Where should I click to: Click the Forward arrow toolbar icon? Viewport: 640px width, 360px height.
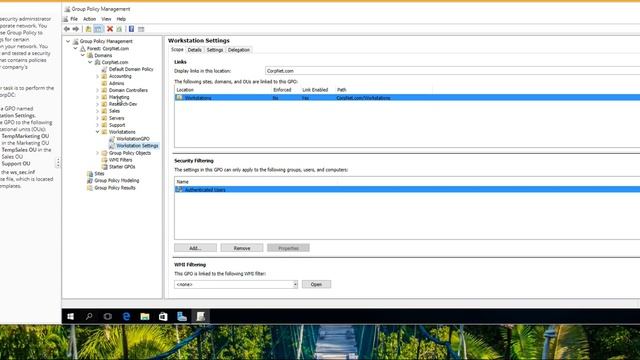point(76,29)
